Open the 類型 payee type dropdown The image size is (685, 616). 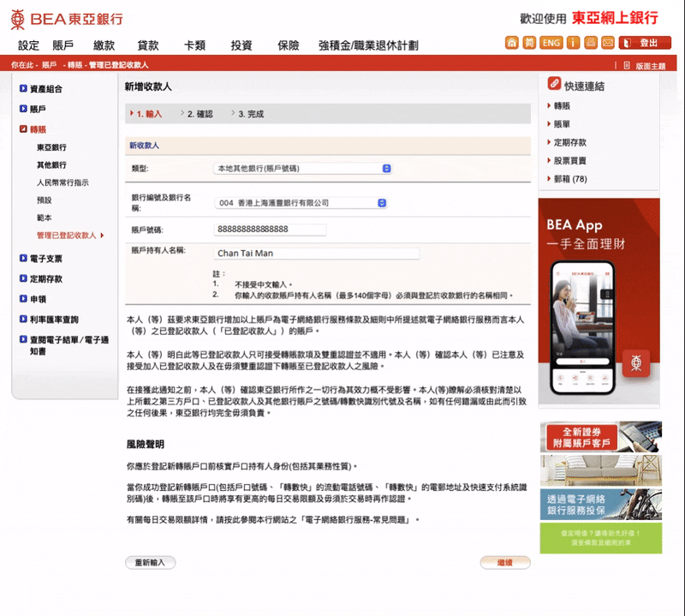(302, 168)
